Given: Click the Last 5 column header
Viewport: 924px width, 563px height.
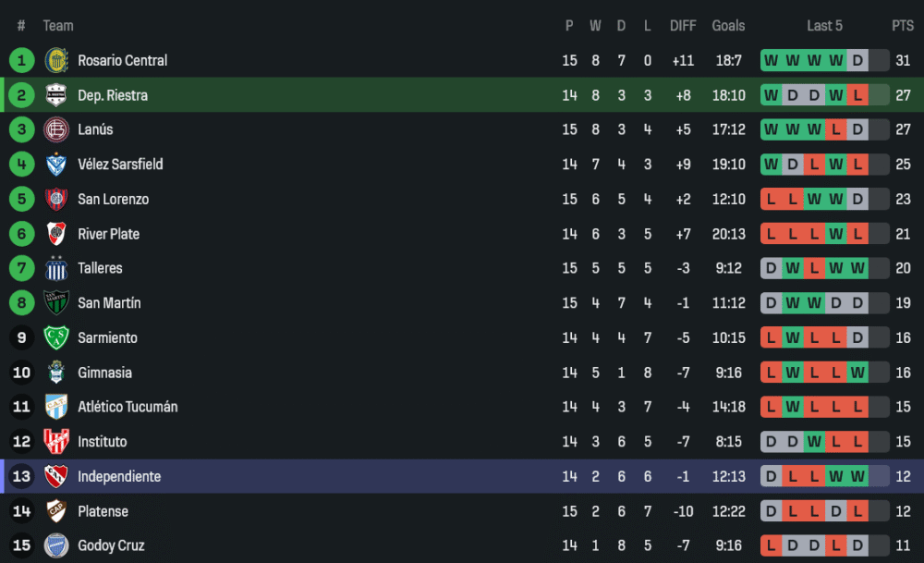Looking at the screenshot, I should [x=824, y=26].
